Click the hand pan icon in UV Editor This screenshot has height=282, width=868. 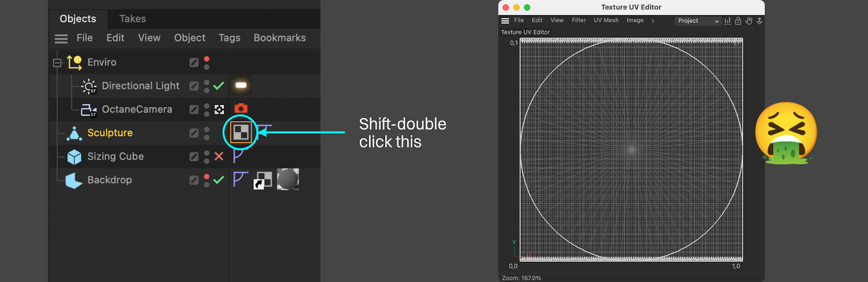[x=749, y=21]
